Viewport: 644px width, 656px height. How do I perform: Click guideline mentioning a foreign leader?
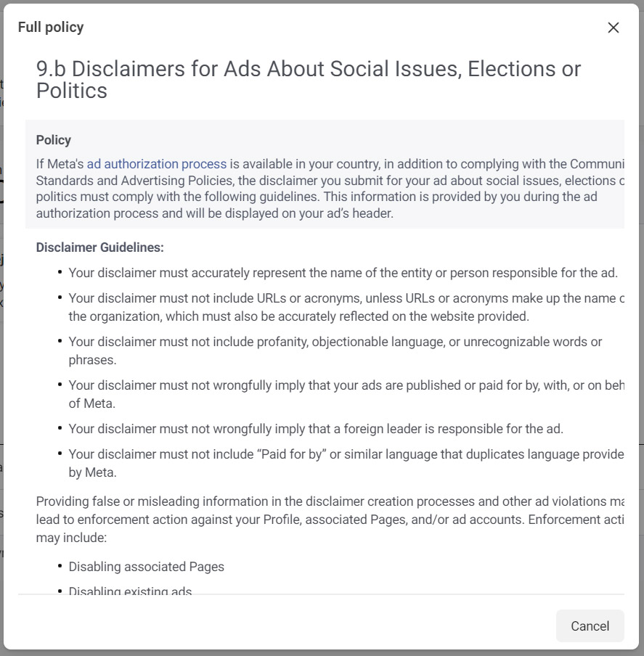click(316, 429)
